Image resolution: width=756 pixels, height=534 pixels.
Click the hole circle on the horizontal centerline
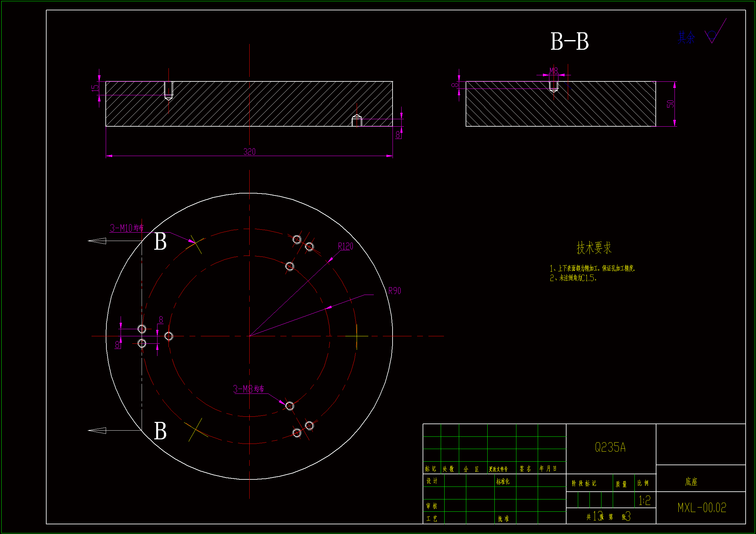pyautogui.click(x=168, y=336)
